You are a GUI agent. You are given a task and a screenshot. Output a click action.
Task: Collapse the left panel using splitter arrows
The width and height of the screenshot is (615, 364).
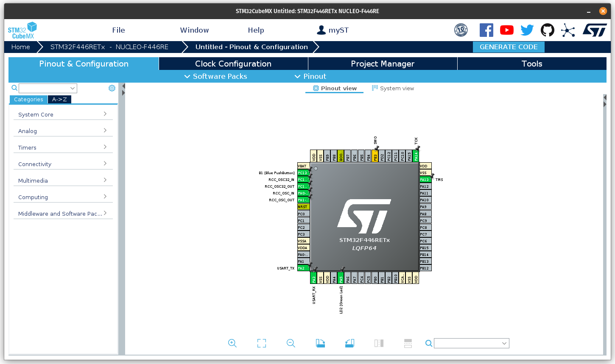[x=123, y=89]
